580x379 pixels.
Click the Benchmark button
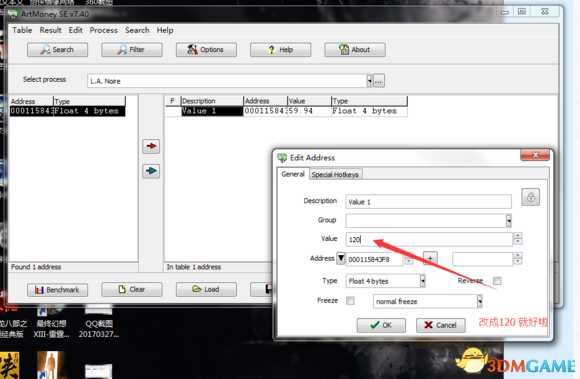point(57,290)
